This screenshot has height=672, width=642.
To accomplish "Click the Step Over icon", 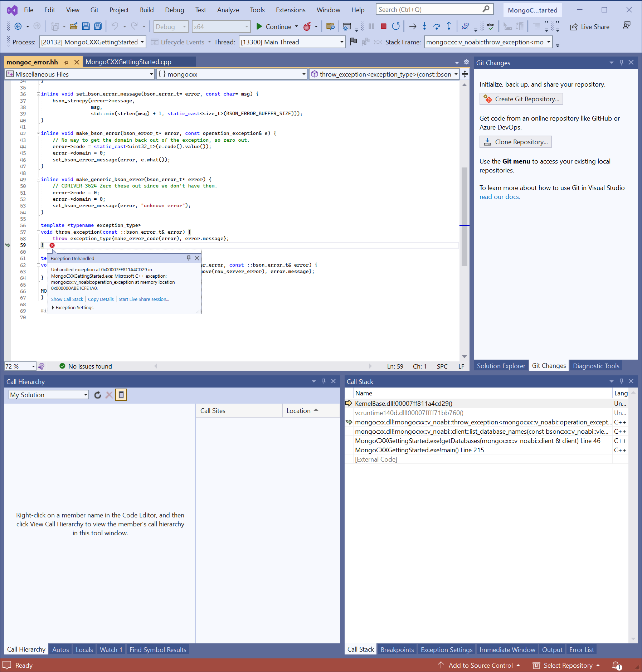I will click(x=437, y=26).
